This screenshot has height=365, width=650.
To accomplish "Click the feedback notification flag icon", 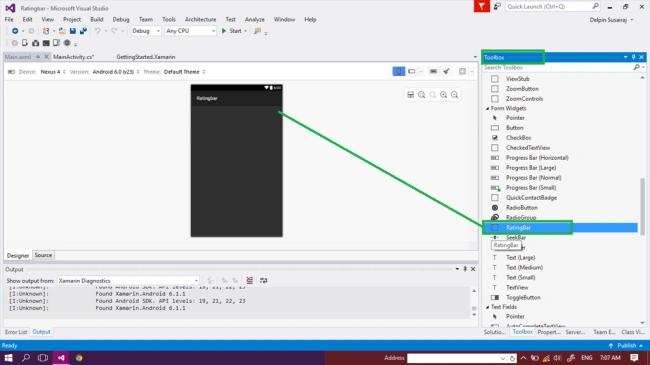I will 481,6.
